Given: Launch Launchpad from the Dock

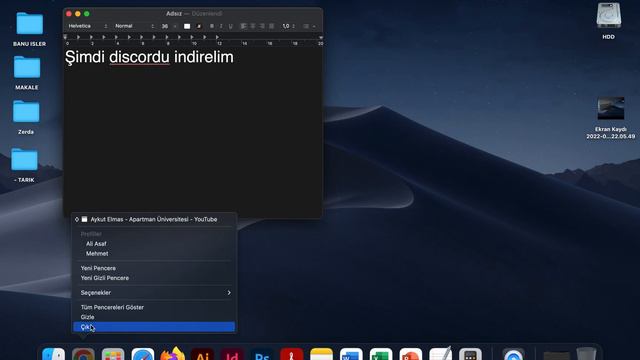Looking at the screenshot, I should 113,354.
